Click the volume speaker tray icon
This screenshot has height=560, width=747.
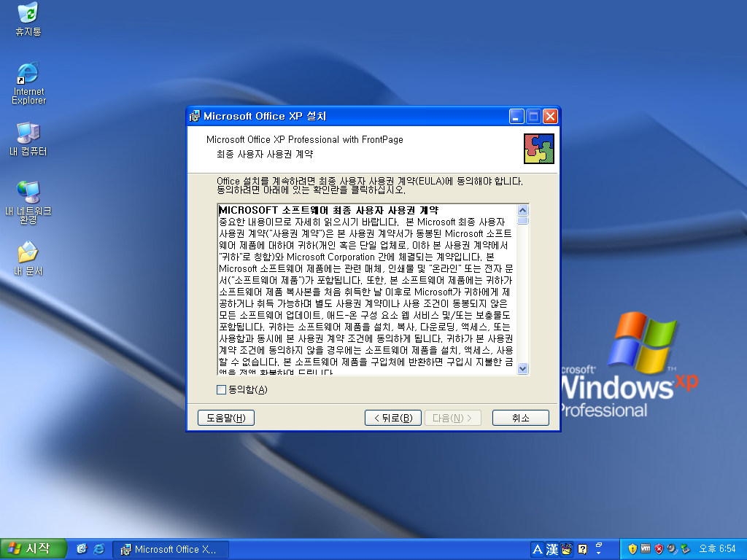click(x=672, y=549)
